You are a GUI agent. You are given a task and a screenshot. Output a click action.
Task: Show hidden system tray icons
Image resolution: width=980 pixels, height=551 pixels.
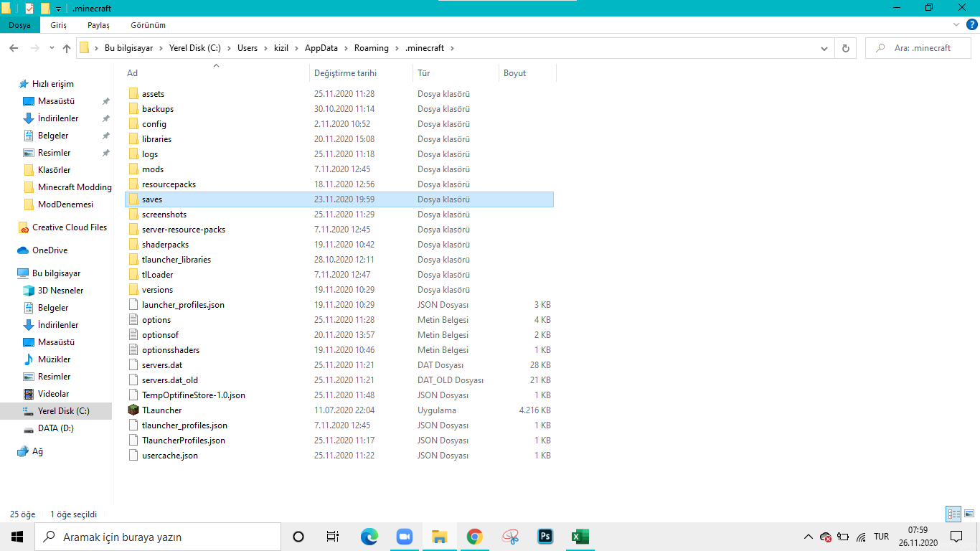[x=809, y=537]
